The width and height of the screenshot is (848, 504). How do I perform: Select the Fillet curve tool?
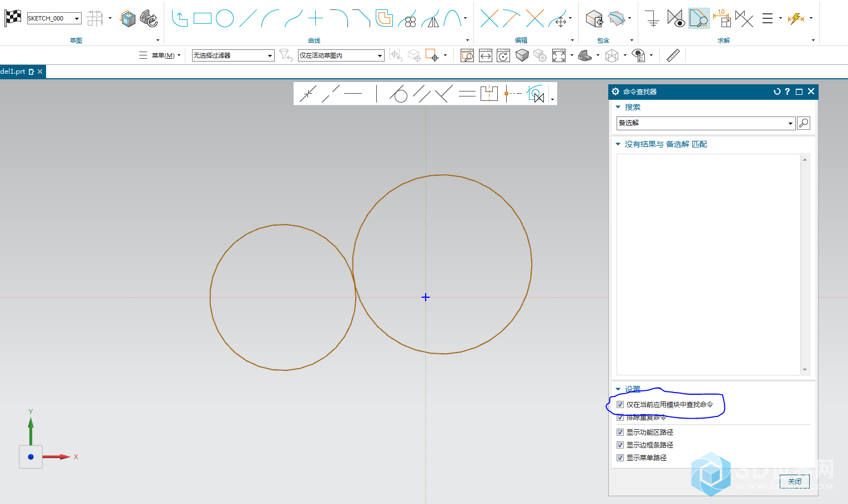tap(339, 18)
